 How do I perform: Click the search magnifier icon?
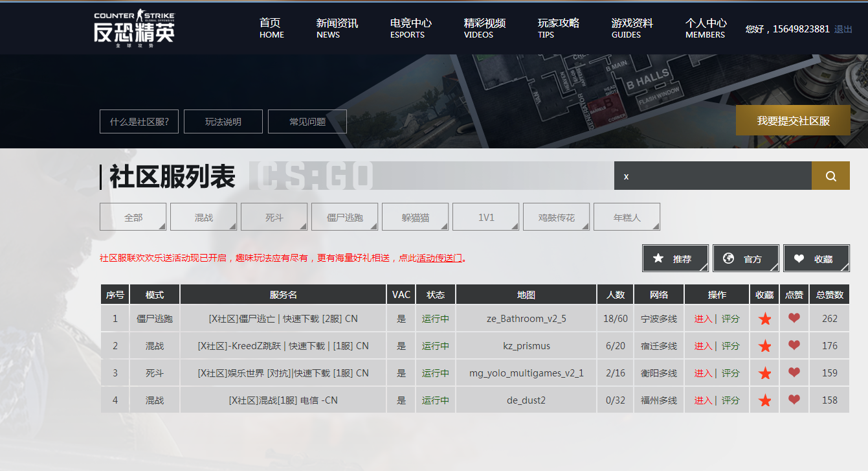(830, 176)
